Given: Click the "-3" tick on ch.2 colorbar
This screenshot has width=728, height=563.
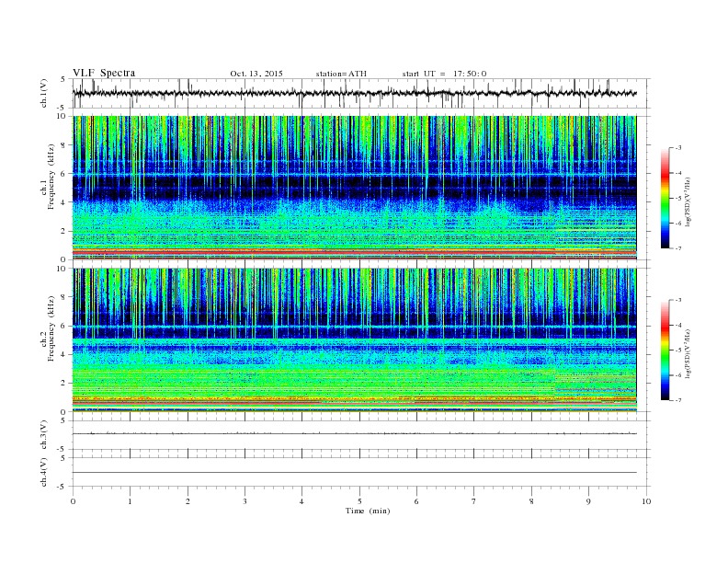Looking at the screenshot, I should 677,300.
